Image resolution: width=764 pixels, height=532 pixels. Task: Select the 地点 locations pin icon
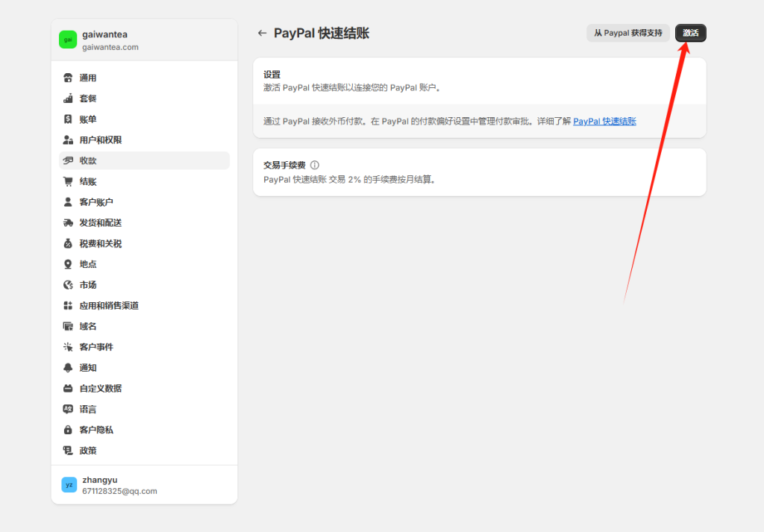point(67,263)
